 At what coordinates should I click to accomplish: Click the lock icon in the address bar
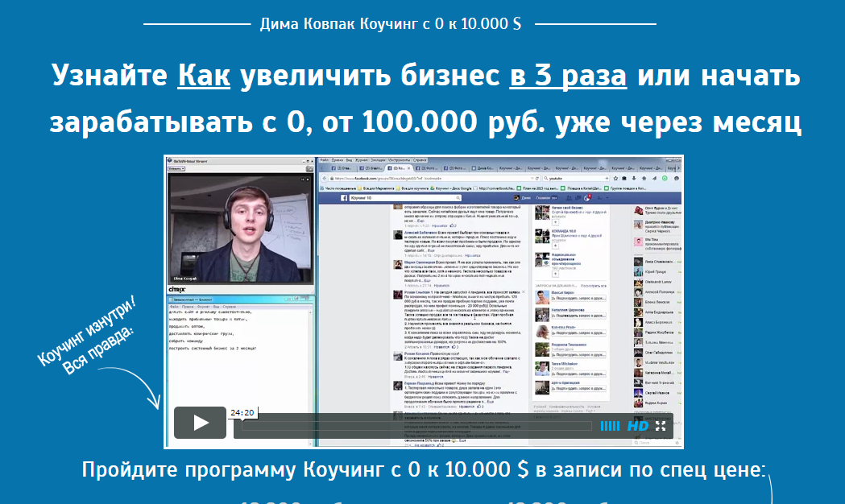(330, 178)
